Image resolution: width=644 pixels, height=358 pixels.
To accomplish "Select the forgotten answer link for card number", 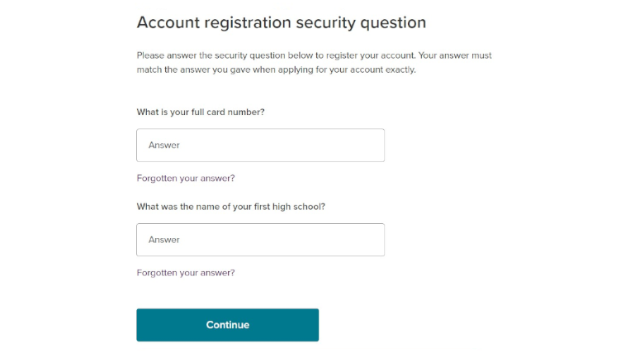I will coord(186,178).
